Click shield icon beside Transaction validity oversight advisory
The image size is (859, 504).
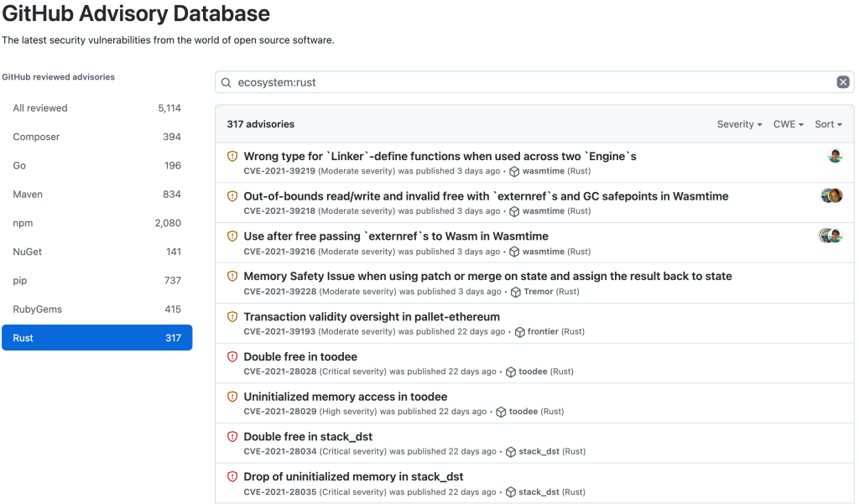tap(232, 317)
